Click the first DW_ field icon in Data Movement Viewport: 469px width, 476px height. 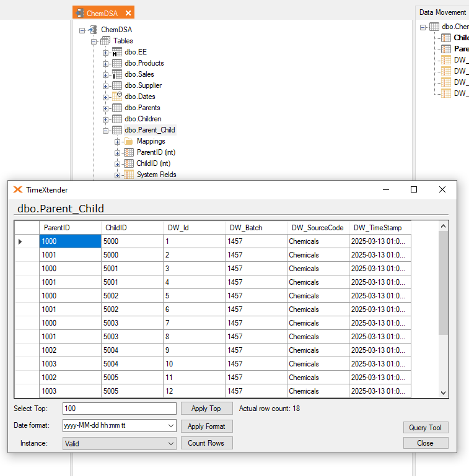point(446,60)
